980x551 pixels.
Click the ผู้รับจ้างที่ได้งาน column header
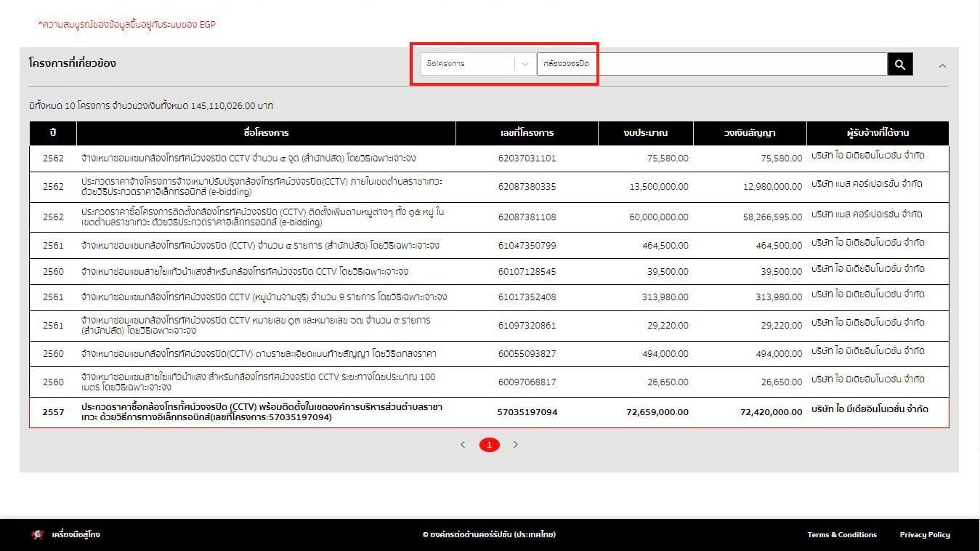[878, 133]
